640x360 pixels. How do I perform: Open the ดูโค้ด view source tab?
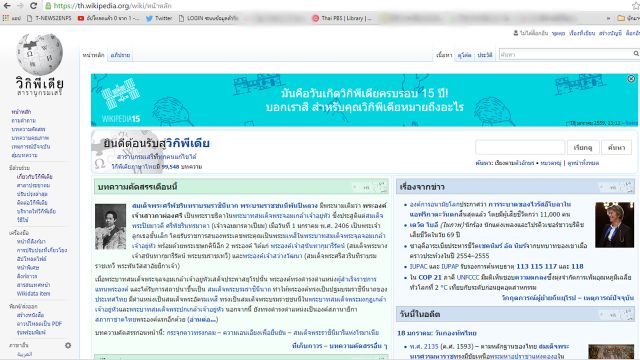tap(464, 55)
